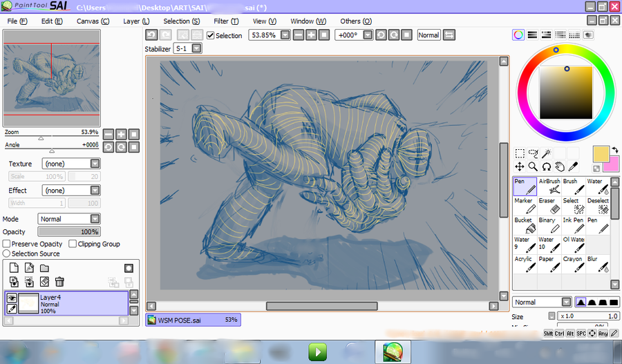
Task: Select the sharpest brush edge shape
Action: 581,302
